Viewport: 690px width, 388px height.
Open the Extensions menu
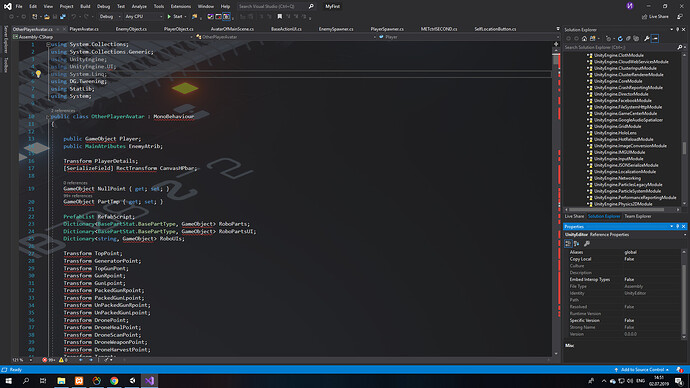tap(181, 6)
